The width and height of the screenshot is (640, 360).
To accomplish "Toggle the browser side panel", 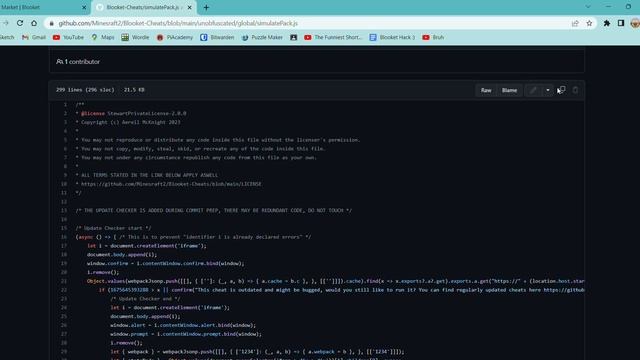I will [621, 23].
